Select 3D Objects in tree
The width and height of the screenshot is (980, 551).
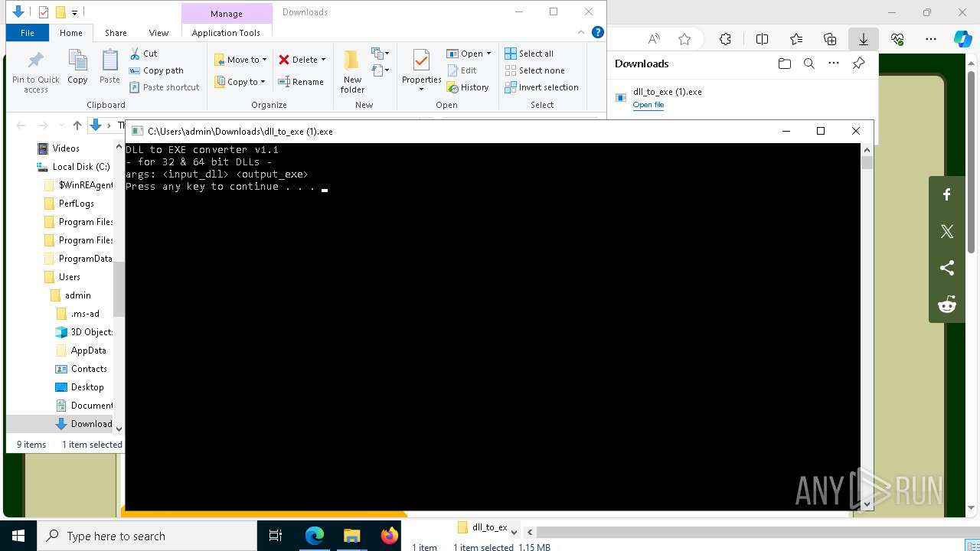point(84,332)
